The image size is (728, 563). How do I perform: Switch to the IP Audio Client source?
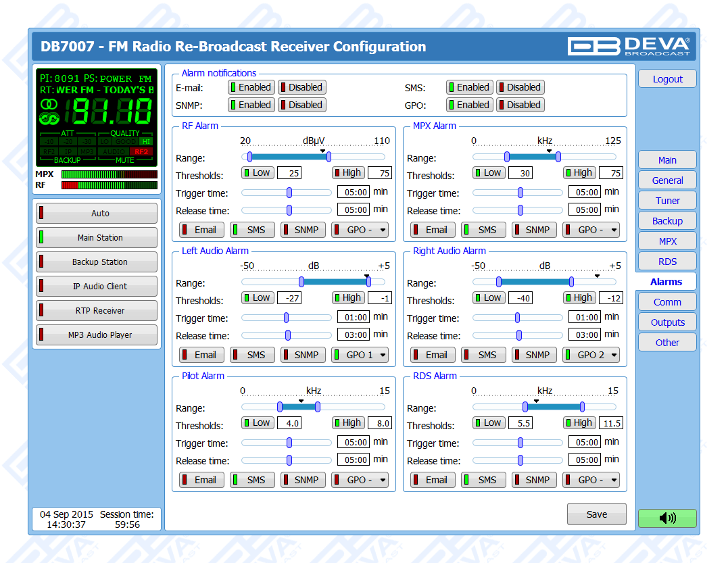pyautogui.click(x=97, y=287)
